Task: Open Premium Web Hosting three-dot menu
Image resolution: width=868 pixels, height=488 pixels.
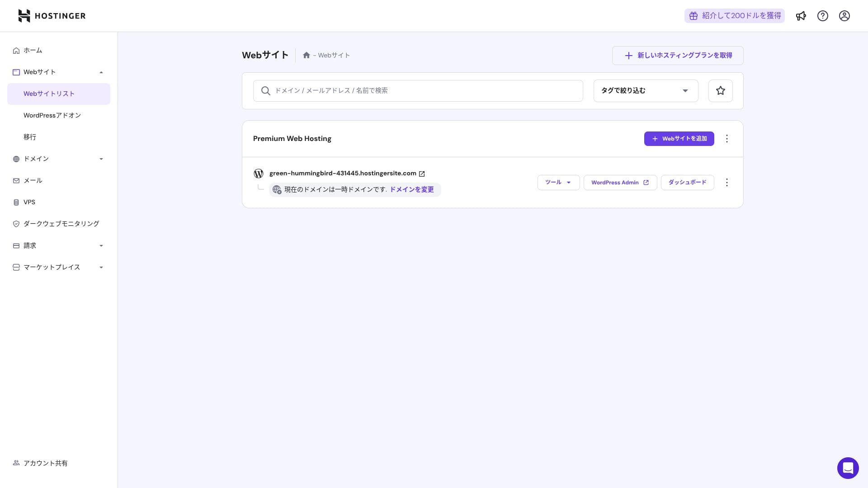Action: [727, 139]
